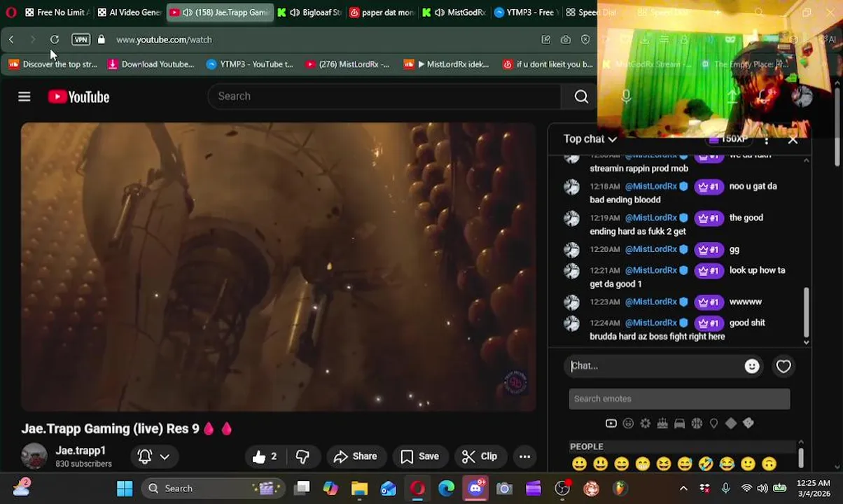Click the YouTube search input box

click(384, 97)
